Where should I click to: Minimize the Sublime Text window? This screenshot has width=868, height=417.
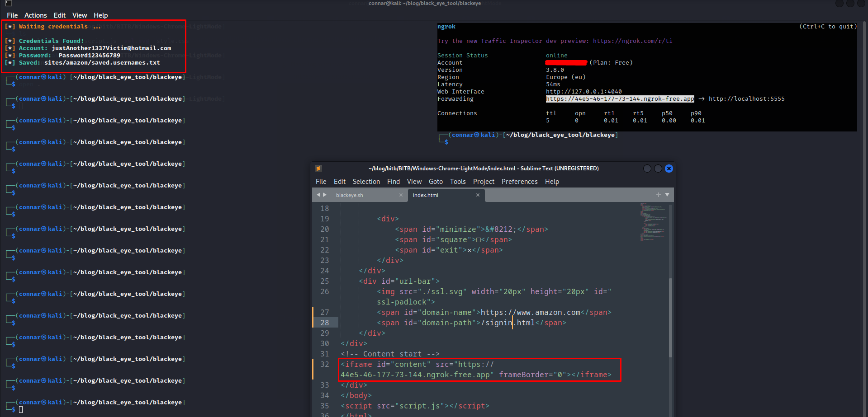(647, 169)
